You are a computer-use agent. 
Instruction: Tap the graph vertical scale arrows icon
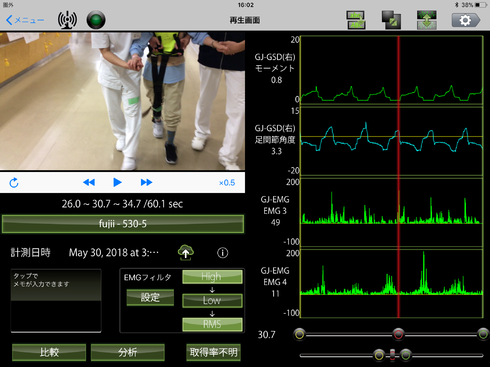(x=426, y=20)
